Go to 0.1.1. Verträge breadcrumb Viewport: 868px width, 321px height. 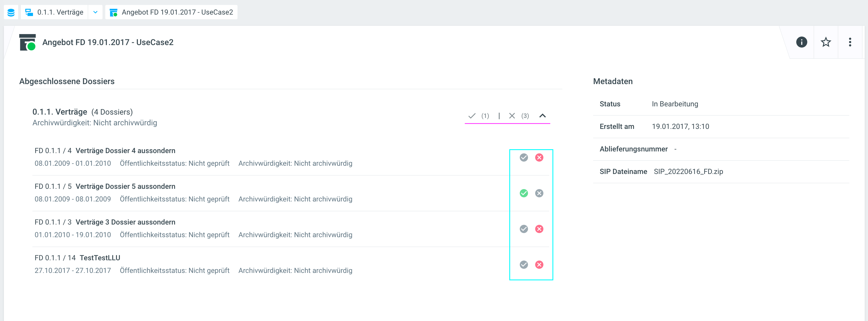coord(60,12)
